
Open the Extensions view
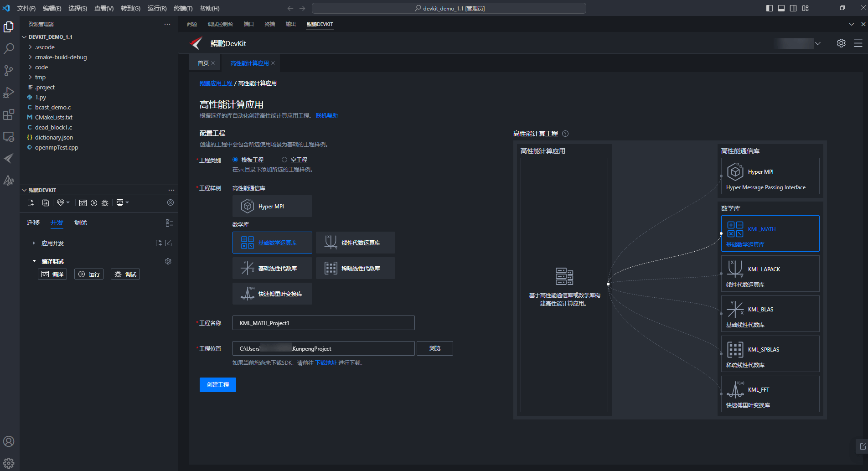click(x=9, y=114)
